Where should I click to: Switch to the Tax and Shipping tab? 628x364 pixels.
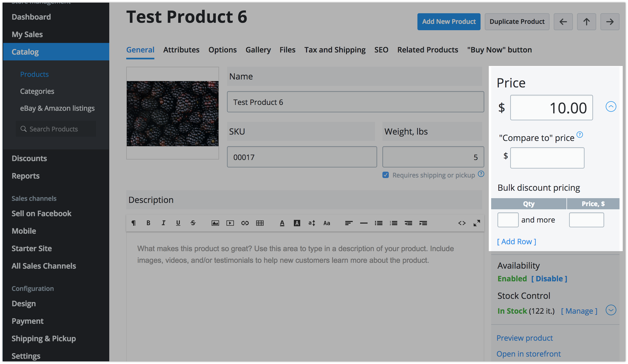tap(335, 50)
